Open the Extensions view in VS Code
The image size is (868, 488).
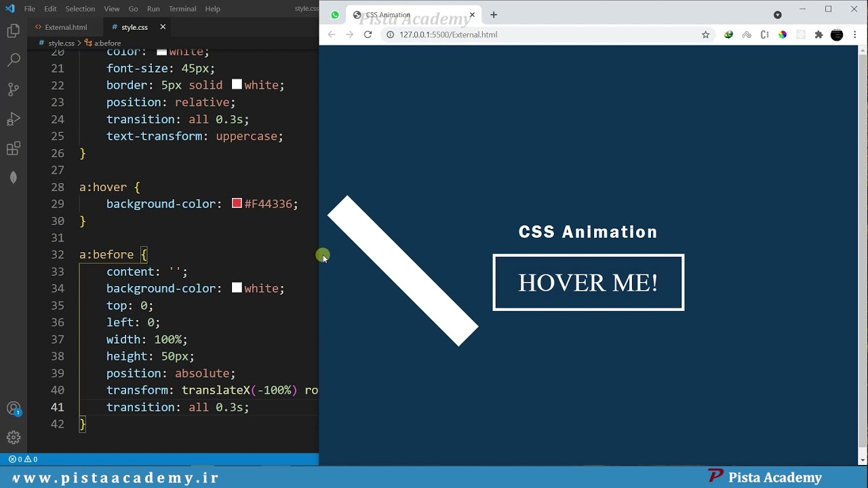click(13, 148)
